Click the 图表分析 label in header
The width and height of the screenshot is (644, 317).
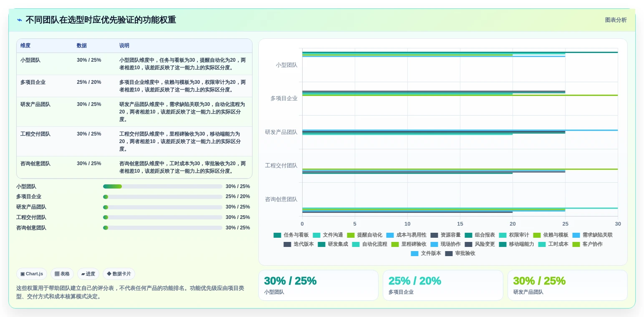[616, 20]
